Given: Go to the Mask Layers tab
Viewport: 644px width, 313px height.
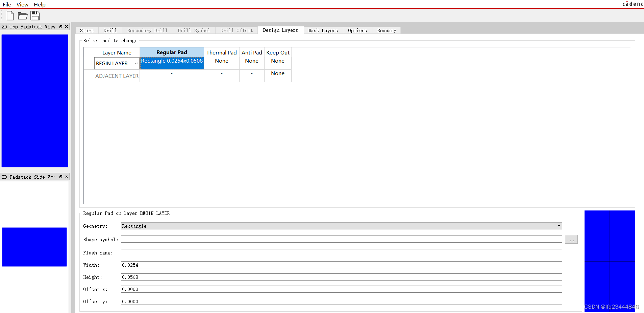Looking at the screenshot, I should (x=323, y=30).
